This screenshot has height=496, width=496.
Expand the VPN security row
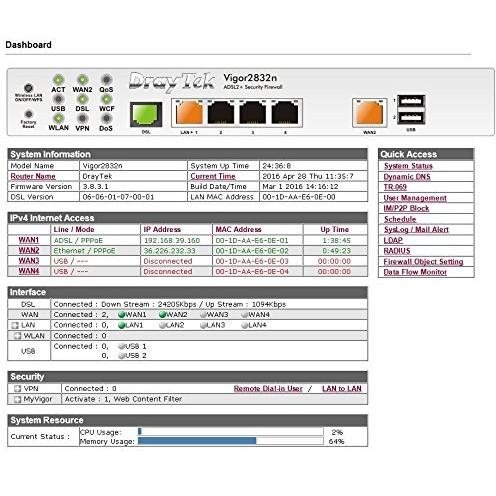(x=18, y=389)
